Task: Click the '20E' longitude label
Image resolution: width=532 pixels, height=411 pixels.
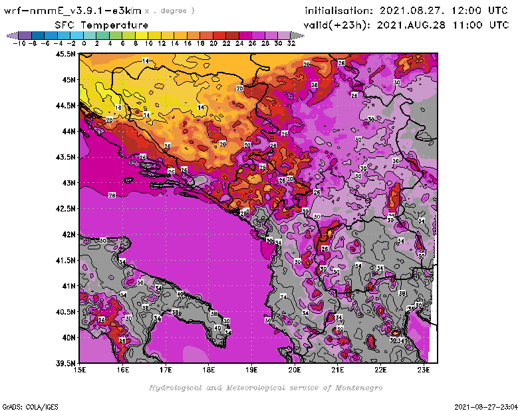Action: (x=295, y=370)
